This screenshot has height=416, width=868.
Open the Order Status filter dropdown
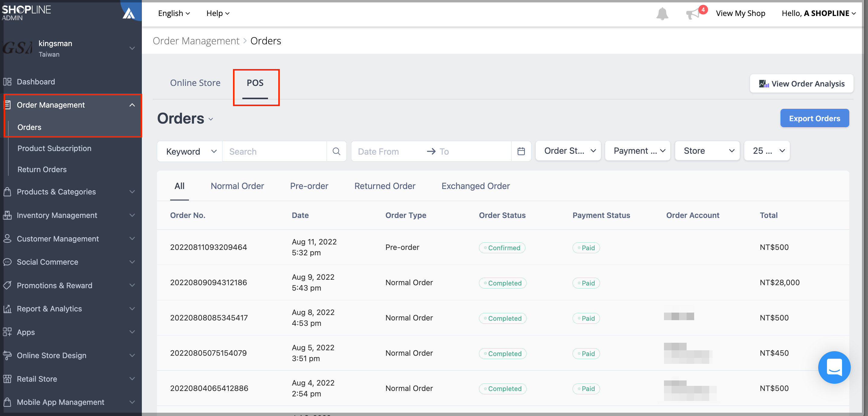(x=568, y=151)
